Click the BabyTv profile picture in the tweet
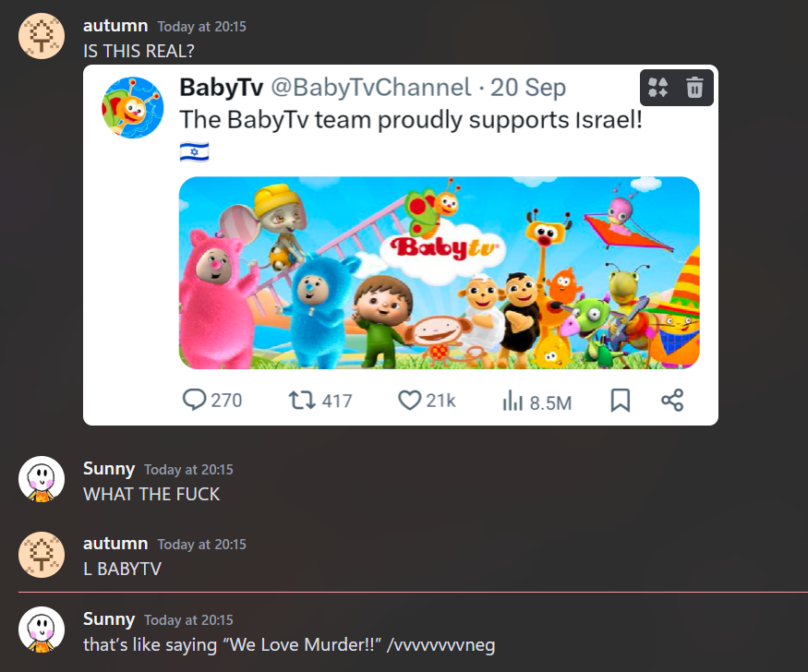This screenshot has width=808, height=672. 133,108
